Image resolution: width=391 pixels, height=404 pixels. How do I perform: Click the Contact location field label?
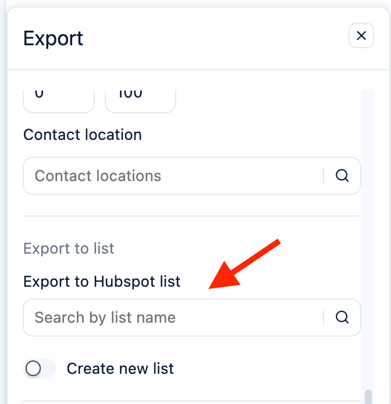[x=82, y=135]
